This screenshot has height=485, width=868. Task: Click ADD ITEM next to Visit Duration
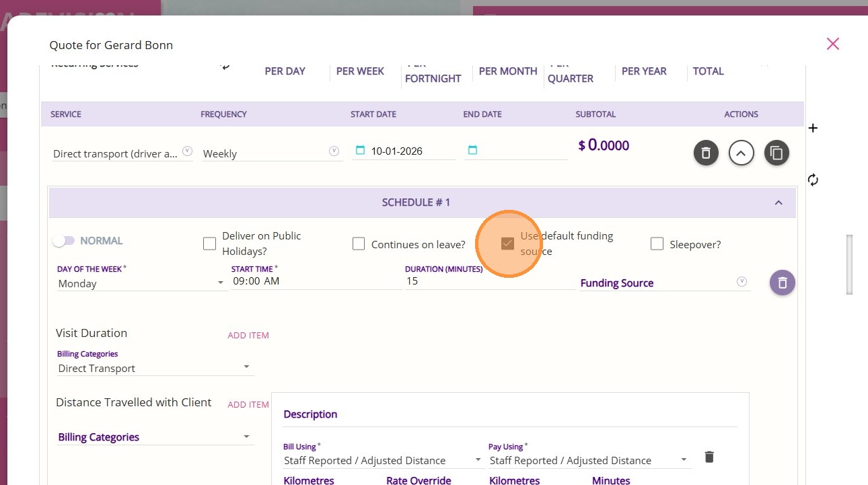248,335
